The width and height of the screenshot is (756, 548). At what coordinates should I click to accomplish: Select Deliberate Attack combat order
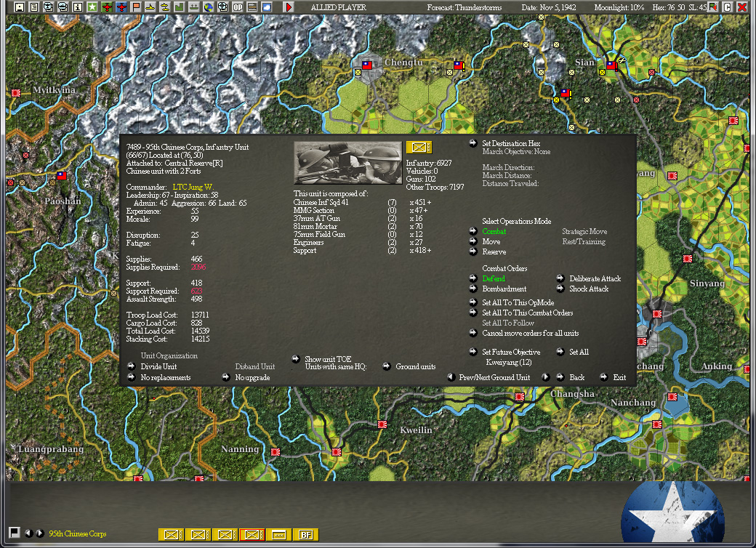point(595,278)
